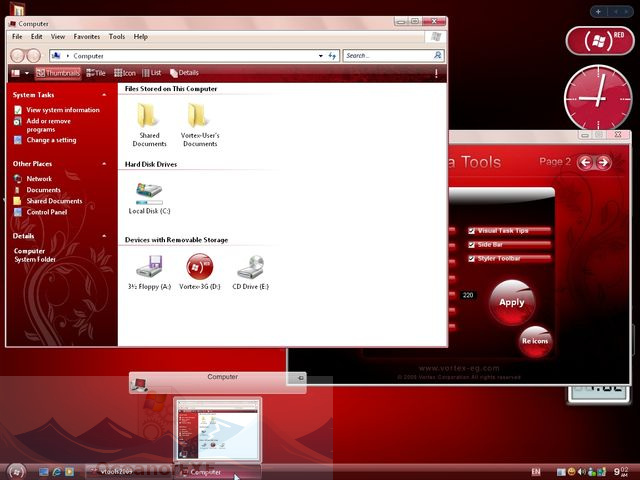Switch to Tile view
640x480 pixels.
[x=96, y=73]
